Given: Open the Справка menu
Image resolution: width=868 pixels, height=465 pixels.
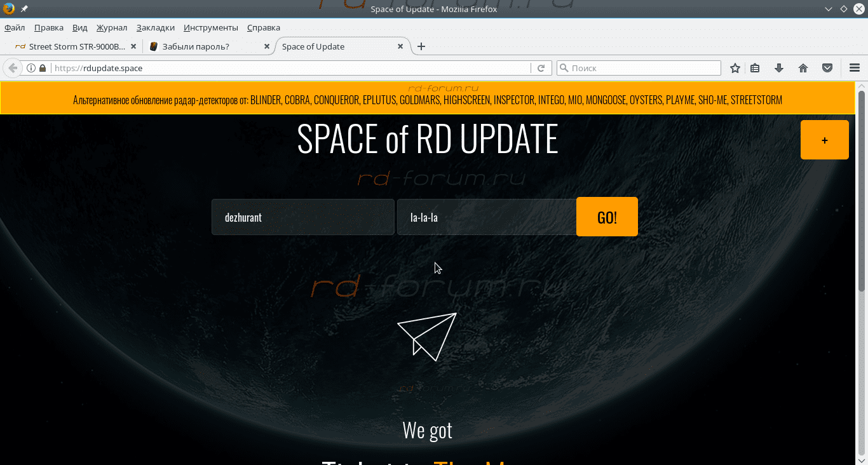Looking at the screenshot, I should click(x=264, y=27).
